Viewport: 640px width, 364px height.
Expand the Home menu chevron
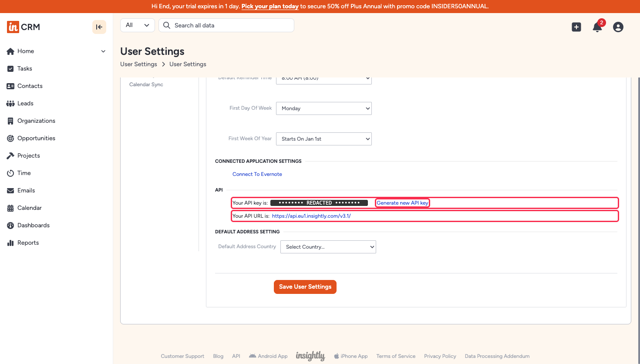click(103, 51)
